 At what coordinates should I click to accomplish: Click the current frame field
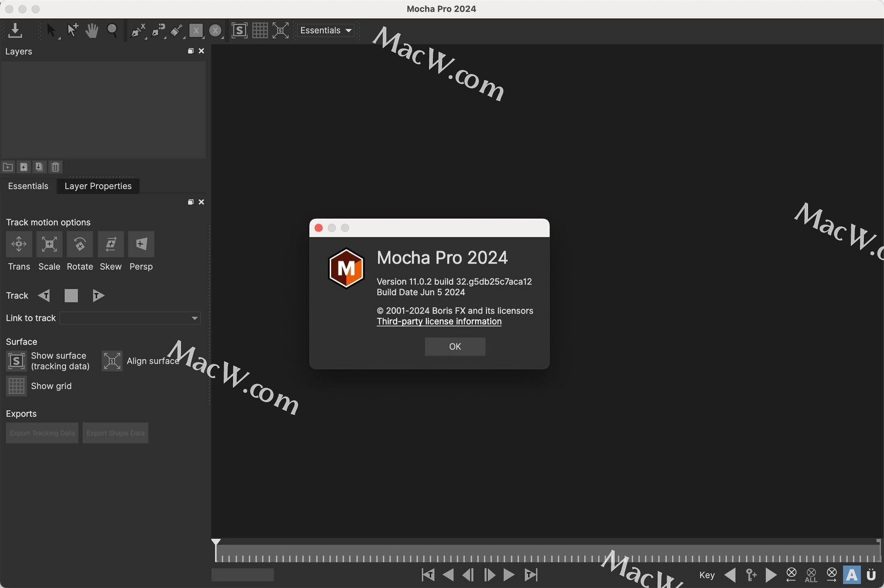coord(243,575)
